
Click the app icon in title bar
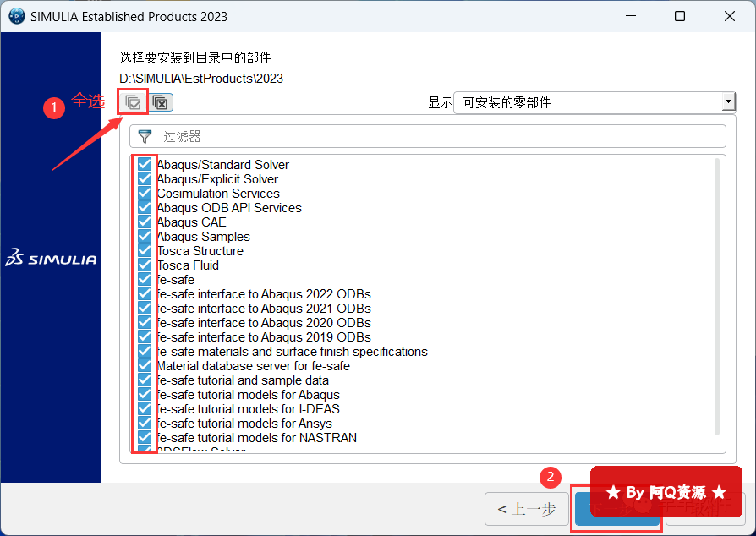(x=15, y=16)
